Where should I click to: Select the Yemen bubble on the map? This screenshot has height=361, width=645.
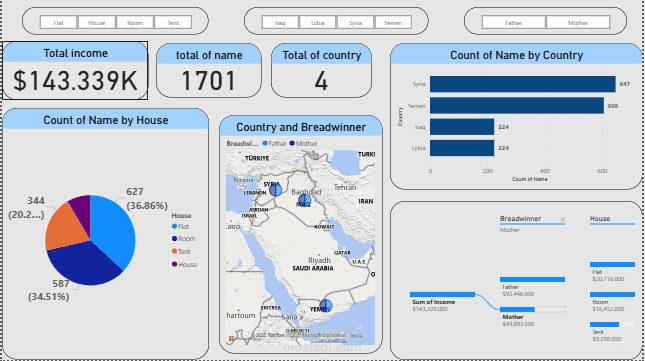(x=325, y=305)
